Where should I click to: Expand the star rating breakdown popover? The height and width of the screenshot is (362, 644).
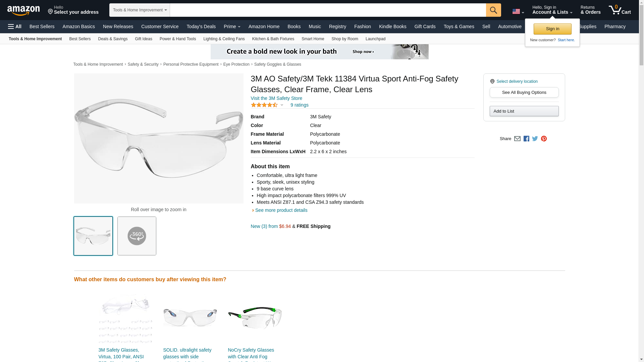(x=282, y=105)
